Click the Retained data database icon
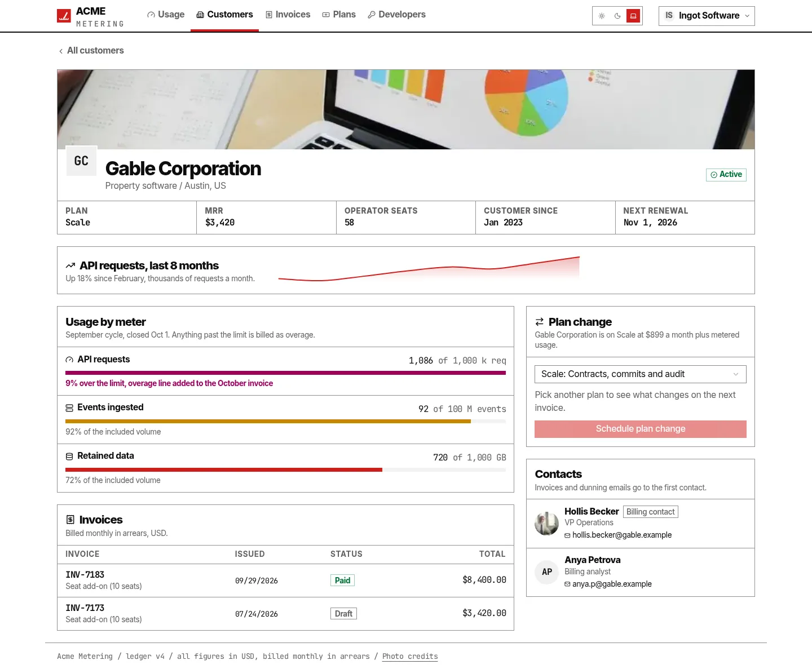The height and width of the screenshot is (669, 812). 69,457
